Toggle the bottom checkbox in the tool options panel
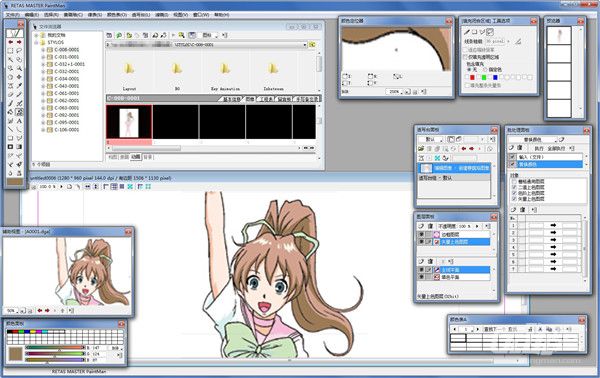 (467, 85)
